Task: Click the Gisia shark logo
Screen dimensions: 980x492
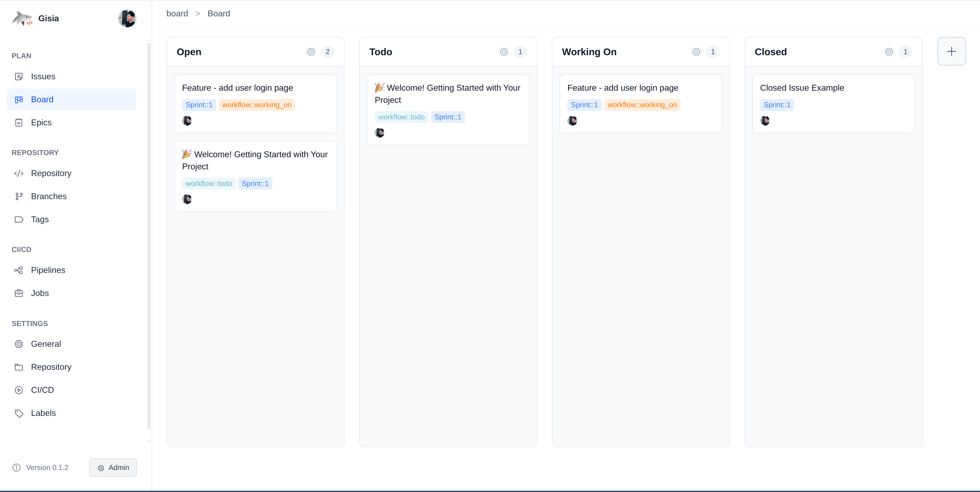Action: tap(22, 18)
